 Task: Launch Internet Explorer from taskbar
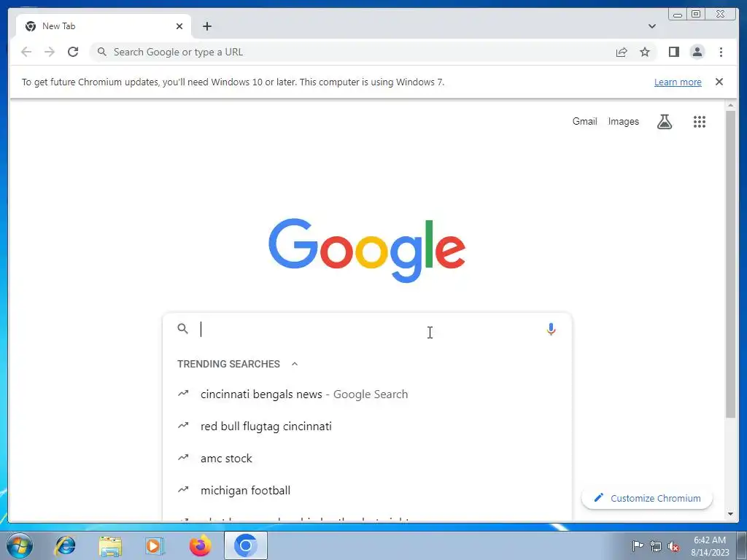(x=65, y=545)
